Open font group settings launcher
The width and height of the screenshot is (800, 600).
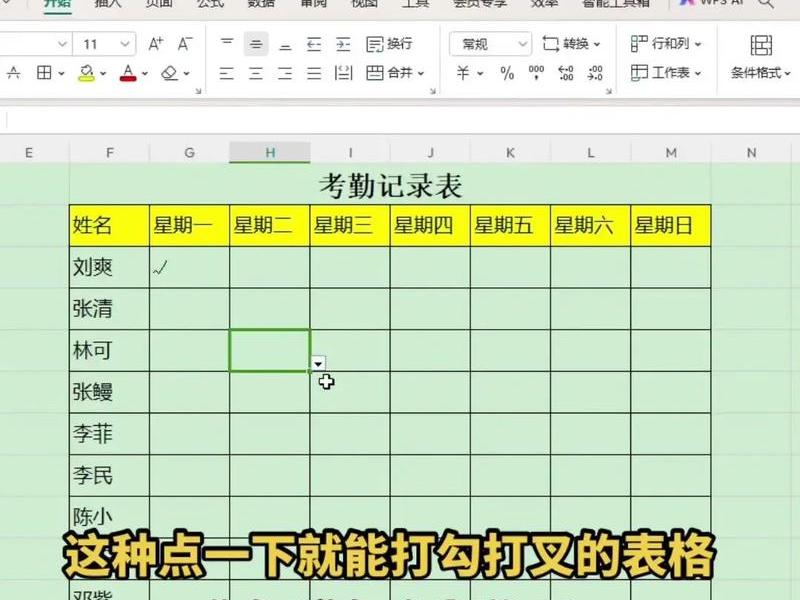pyautogui.click(x=198, y=91)
